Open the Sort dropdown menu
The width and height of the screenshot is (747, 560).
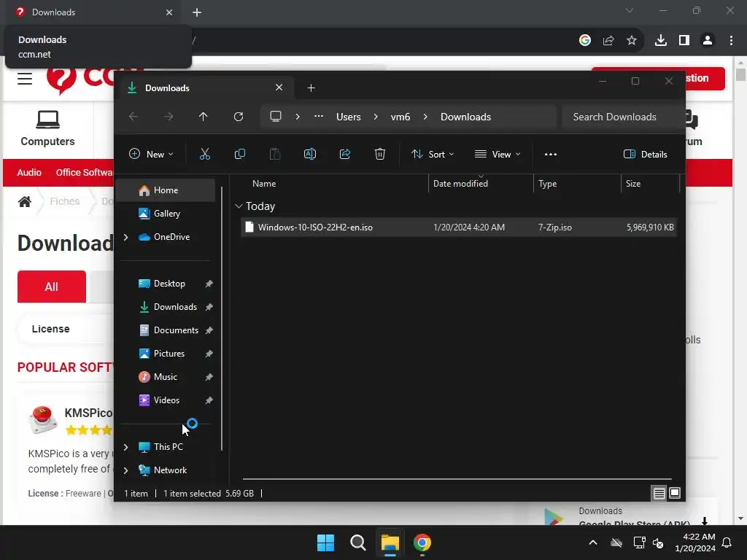[433, 155]
